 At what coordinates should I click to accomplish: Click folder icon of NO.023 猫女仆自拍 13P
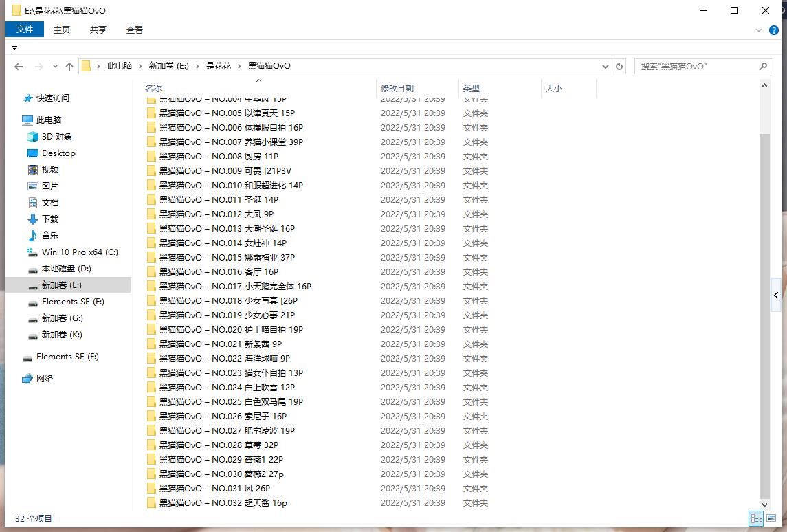click(x=151, y=373)
